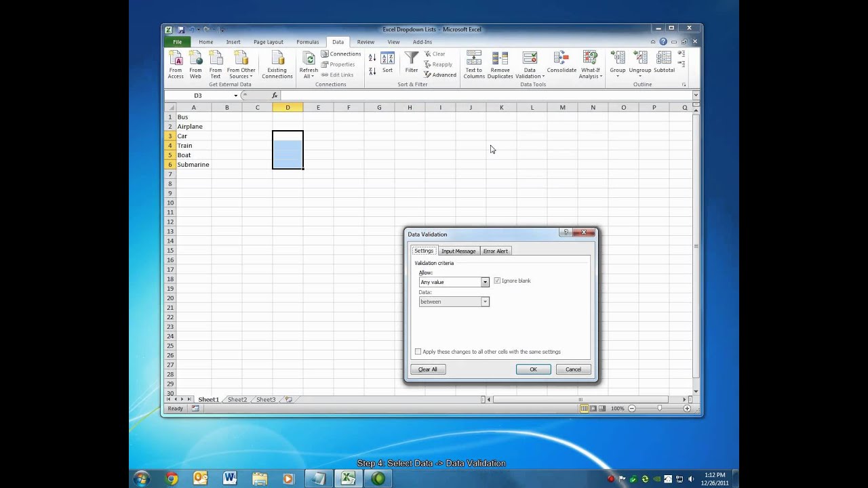Toggle the Ignore blank checkbox

[497, 281]
